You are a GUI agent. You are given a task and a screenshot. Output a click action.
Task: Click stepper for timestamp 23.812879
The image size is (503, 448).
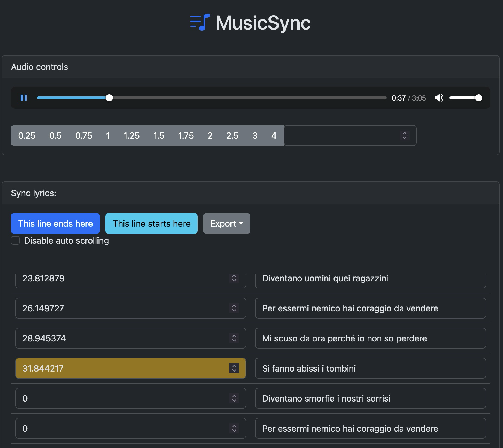[x=234, y=278]
